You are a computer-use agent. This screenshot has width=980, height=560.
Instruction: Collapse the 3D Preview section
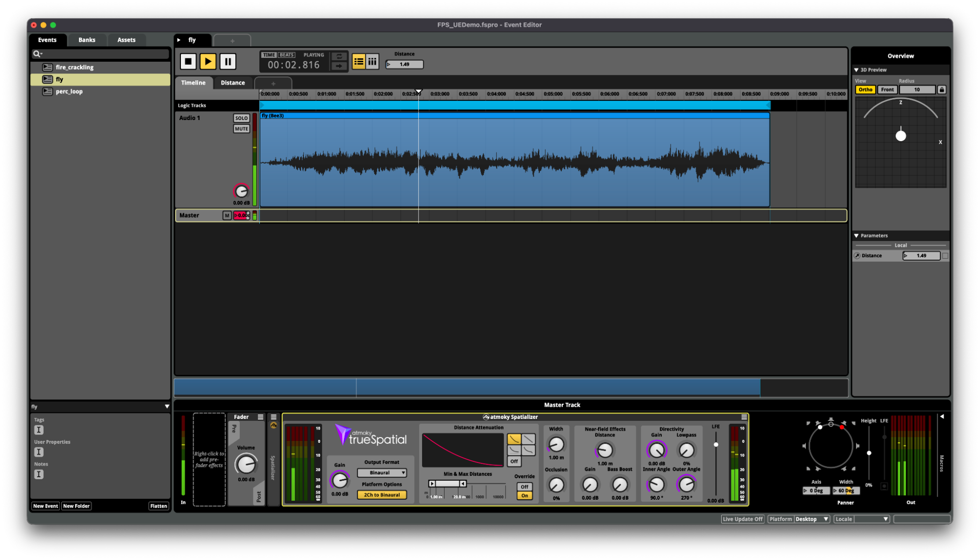[x=856, y=70]
